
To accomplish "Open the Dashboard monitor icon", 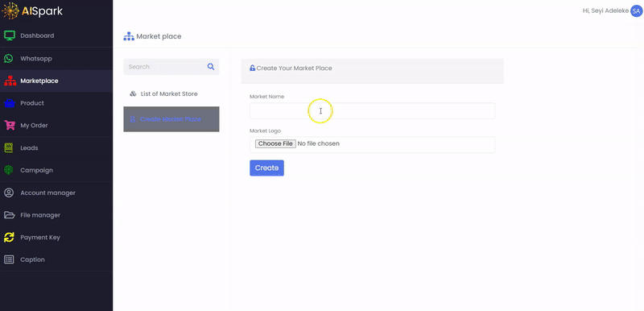I will [9, 35].
